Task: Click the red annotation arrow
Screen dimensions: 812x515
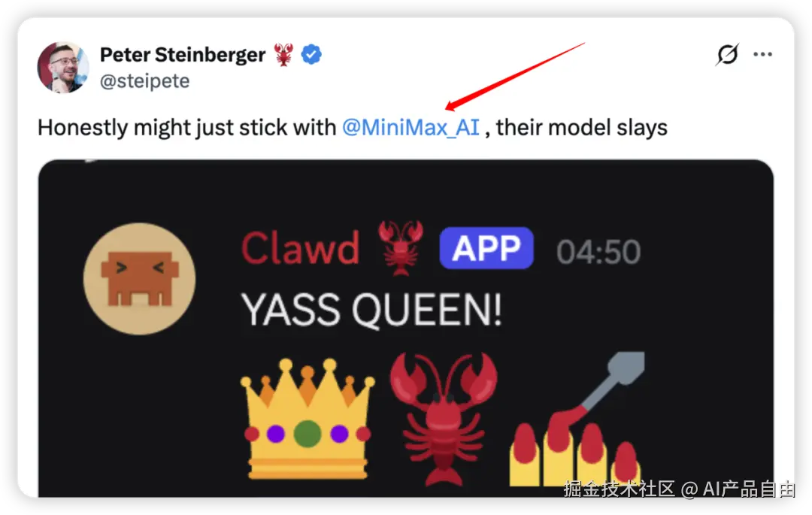Action: (x=515, y=77)
